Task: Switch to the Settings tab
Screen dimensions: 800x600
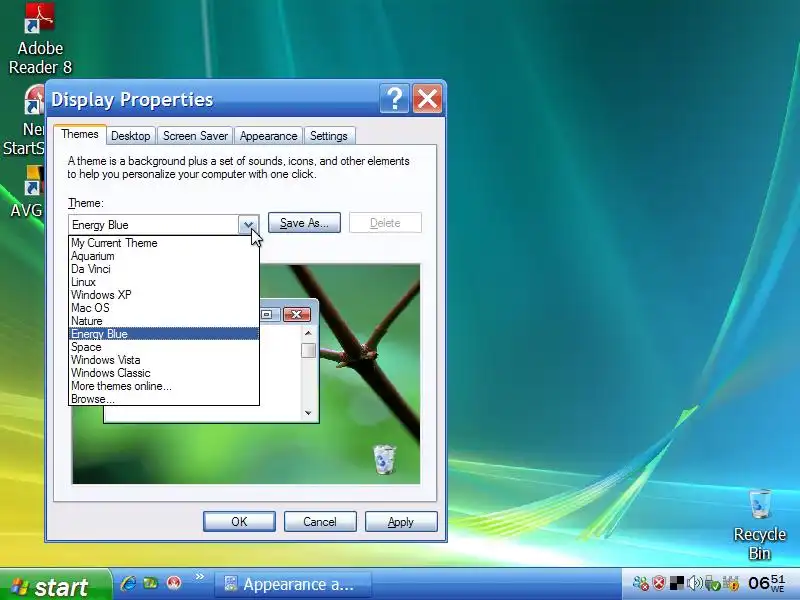Action: point(329,136)
